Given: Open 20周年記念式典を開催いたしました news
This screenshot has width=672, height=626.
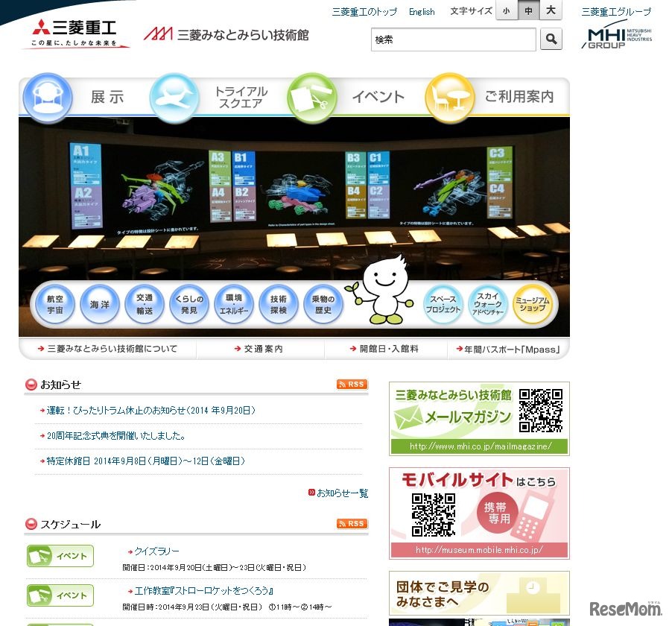Looking at the screenshot, I should click(x=115, y=436).
